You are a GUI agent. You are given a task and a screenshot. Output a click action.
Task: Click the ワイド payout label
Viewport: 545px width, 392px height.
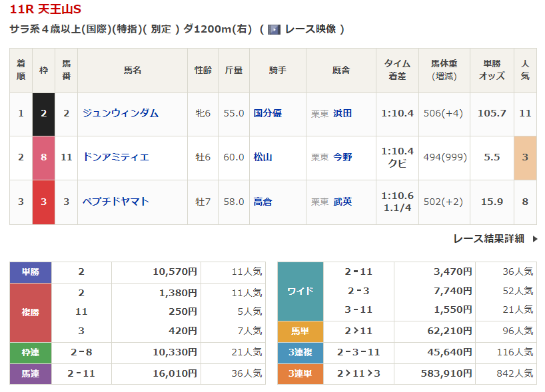[300, 292]
